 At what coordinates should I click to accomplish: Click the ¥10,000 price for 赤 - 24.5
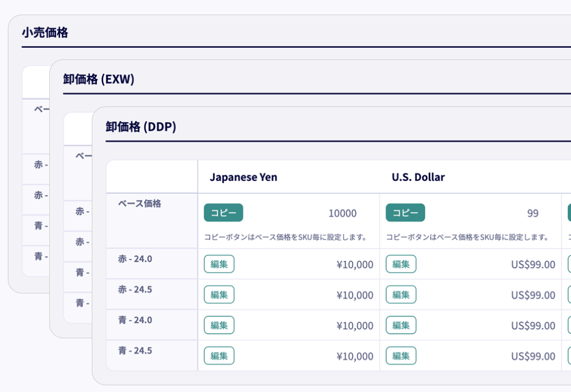pos(355,295)
